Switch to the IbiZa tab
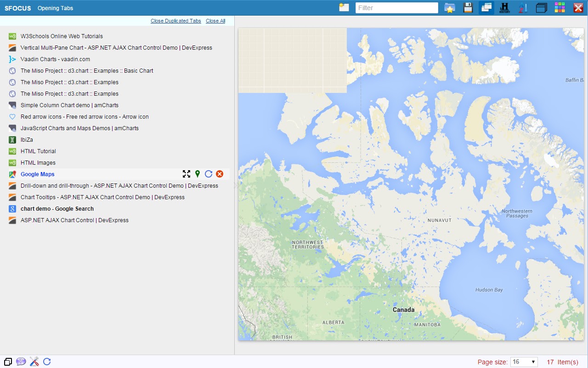588x368 pixels. coord(27,140)
